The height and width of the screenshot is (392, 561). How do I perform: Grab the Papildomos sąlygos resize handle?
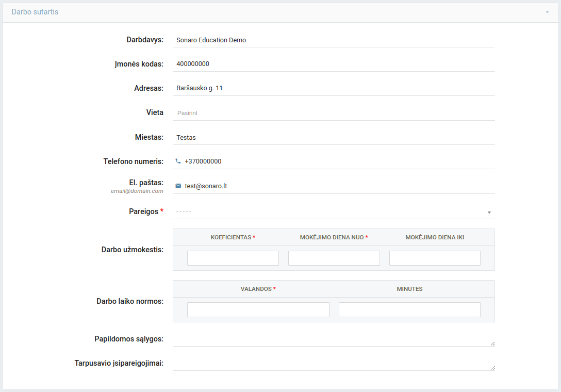(x=492, y=344)
